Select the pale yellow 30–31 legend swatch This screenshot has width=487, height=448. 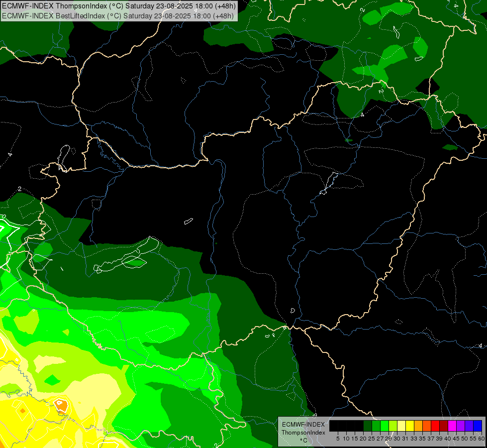(x=401, y=426)
